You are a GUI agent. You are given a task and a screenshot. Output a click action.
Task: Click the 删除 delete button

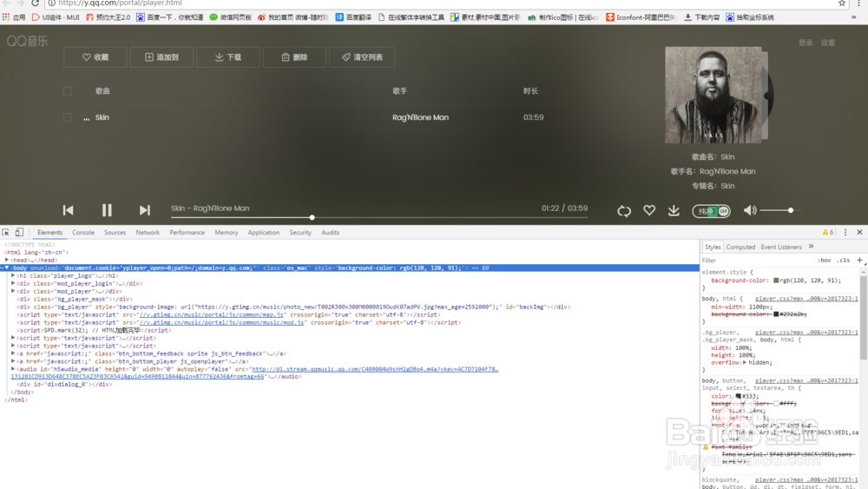coord(294,57)
